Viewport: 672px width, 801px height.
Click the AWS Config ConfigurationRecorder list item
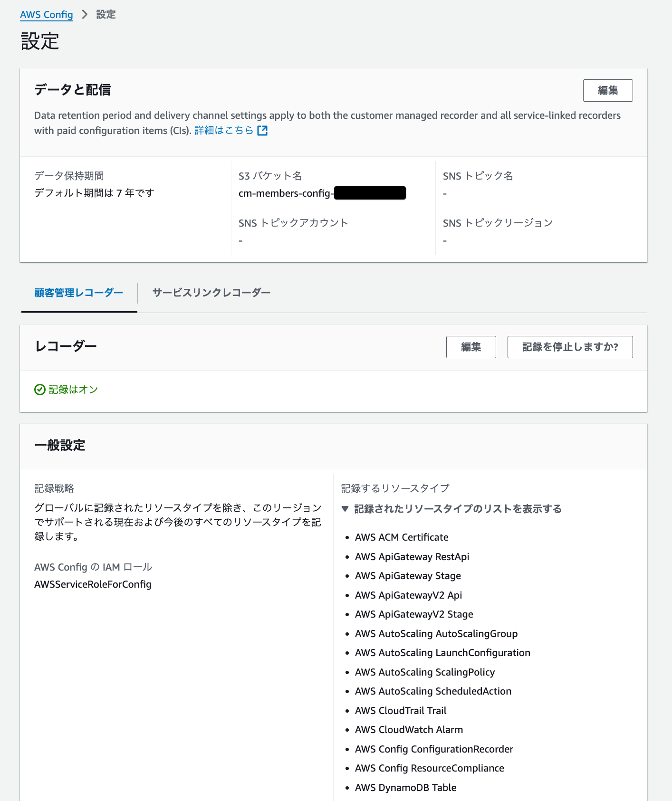(434, 749)
